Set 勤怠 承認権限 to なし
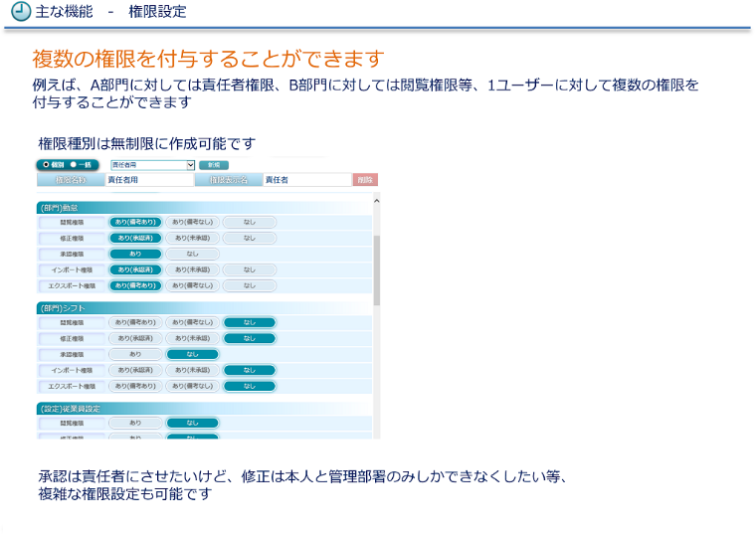Image resolution: width=756 pixels, height=534 pixels. [191, 255]
